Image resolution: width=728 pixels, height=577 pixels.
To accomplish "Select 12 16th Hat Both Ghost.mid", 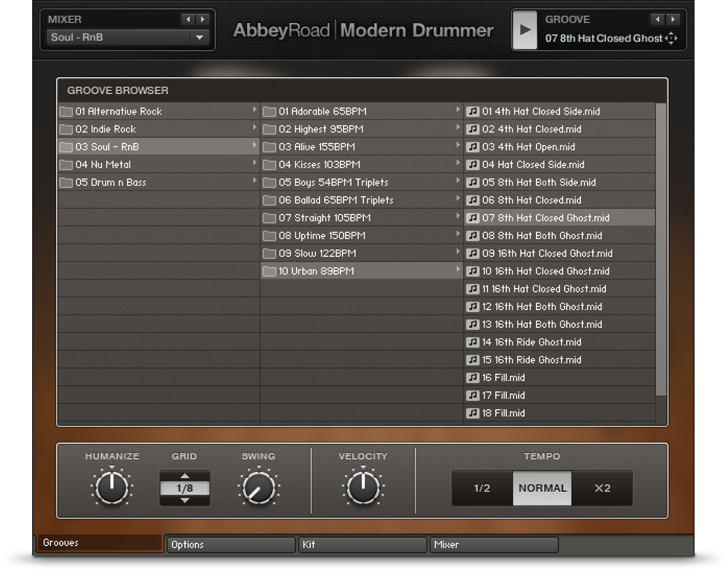I will [559, 306].
